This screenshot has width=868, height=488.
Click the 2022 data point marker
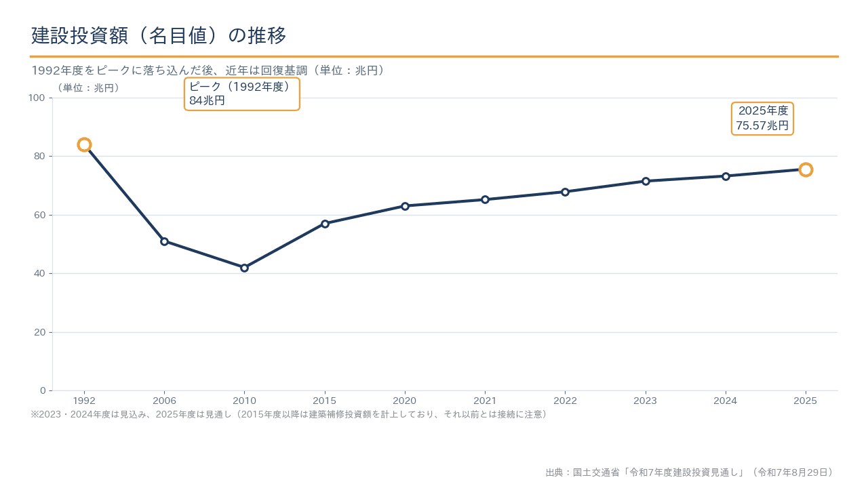565,192
